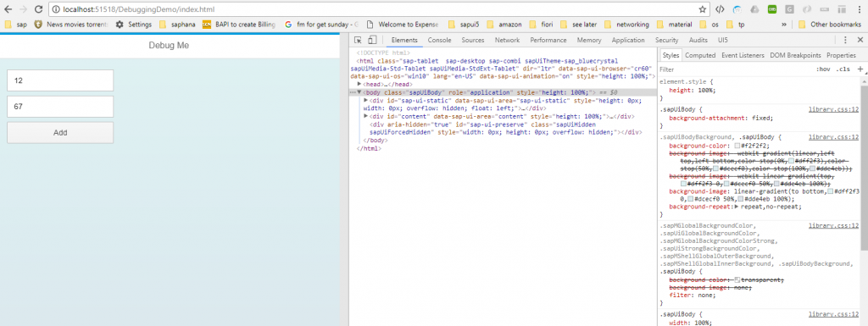Open the sapui5 bookmarks folder
The image size is (868, 326).
pos(464,25)
